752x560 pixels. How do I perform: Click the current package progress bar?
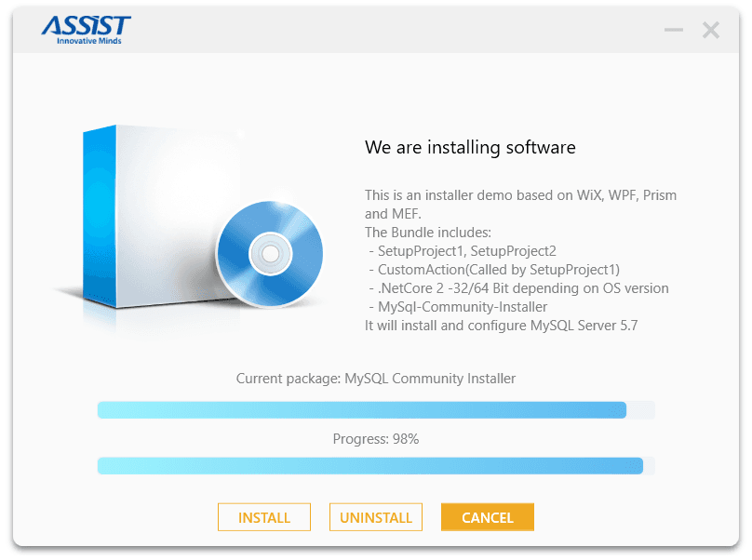tap(376, 410)
